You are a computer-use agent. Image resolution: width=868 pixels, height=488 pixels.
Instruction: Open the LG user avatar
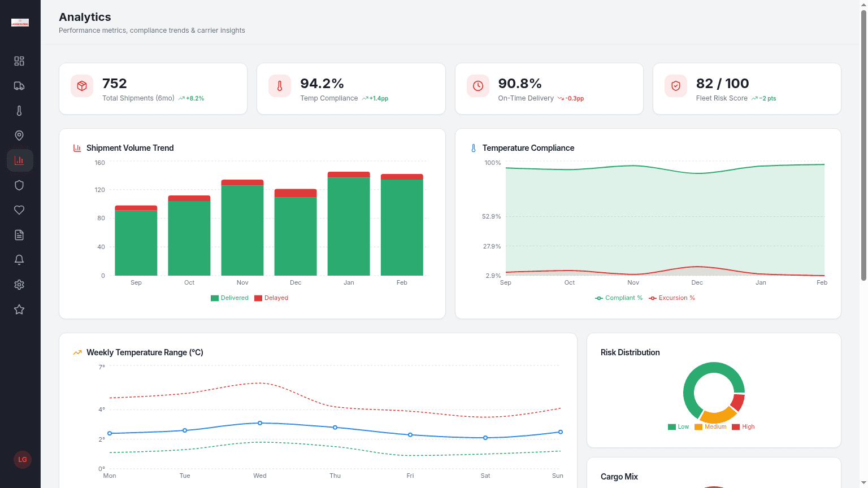point(23,460)
